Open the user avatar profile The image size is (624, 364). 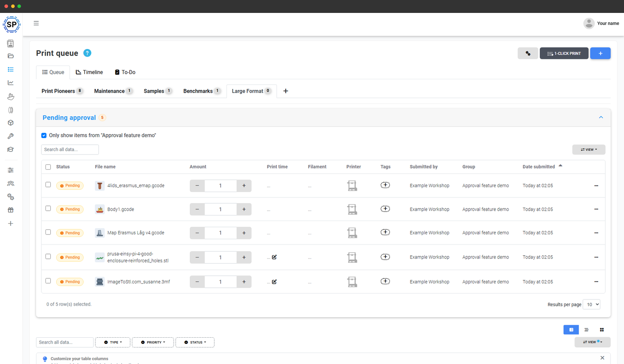click(x=589, y=24)
